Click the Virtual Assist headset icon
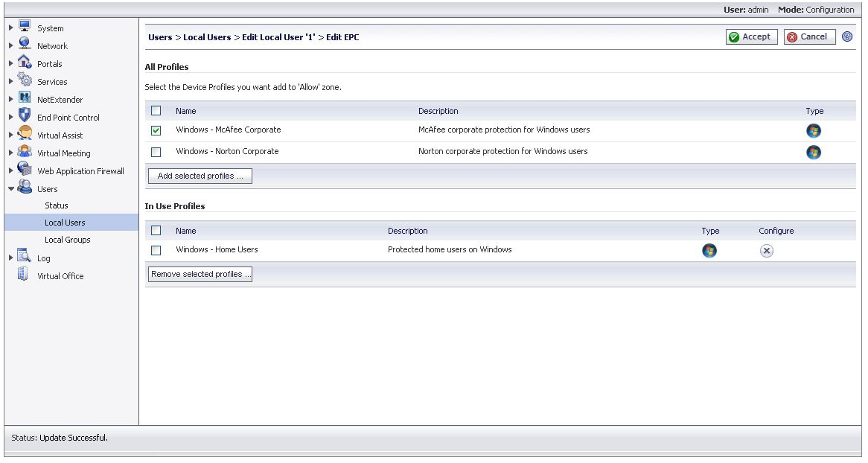The image size is (868, 463). pyautogui.click(x=25, y=133)
